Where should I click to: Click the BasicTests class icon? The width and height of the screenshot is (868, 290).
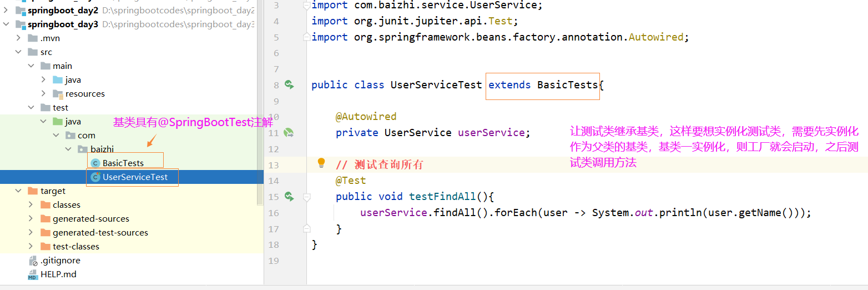(x=95, y=163)
